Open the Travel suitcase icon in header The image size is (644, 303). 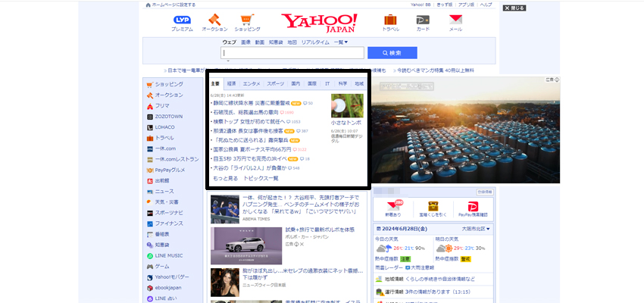click(x=390, y=20)
